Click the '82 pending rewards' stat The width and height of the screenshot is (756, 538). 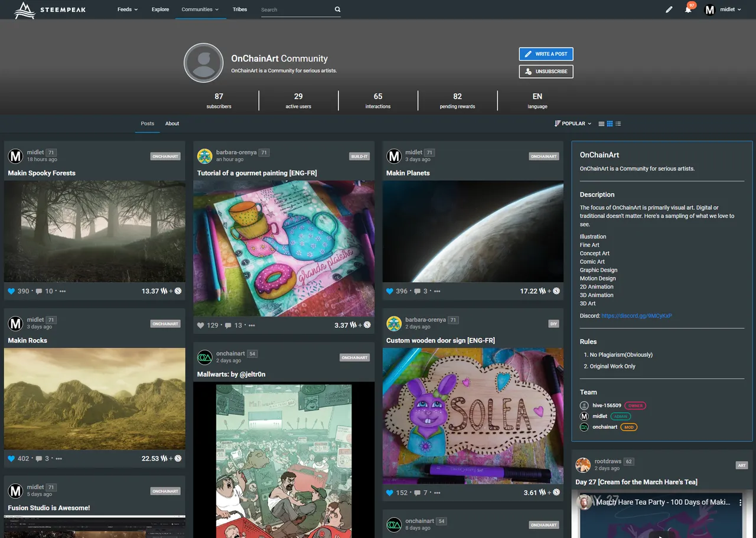point(458,100)
